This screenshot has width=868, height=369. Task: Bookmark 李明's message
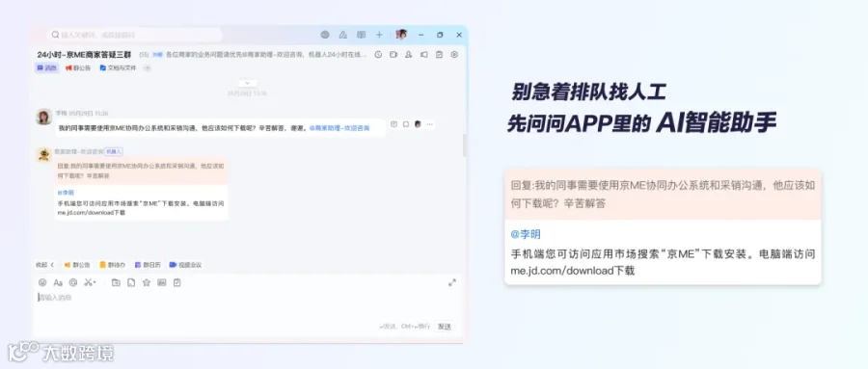(x=406, y=124)
